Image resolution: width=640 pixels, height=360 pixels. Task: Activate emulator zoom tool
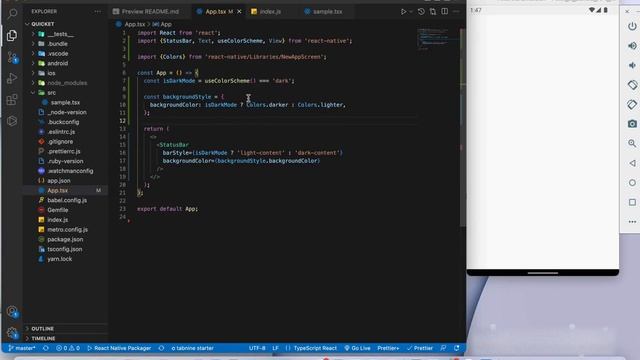click(x=632, y=143)
